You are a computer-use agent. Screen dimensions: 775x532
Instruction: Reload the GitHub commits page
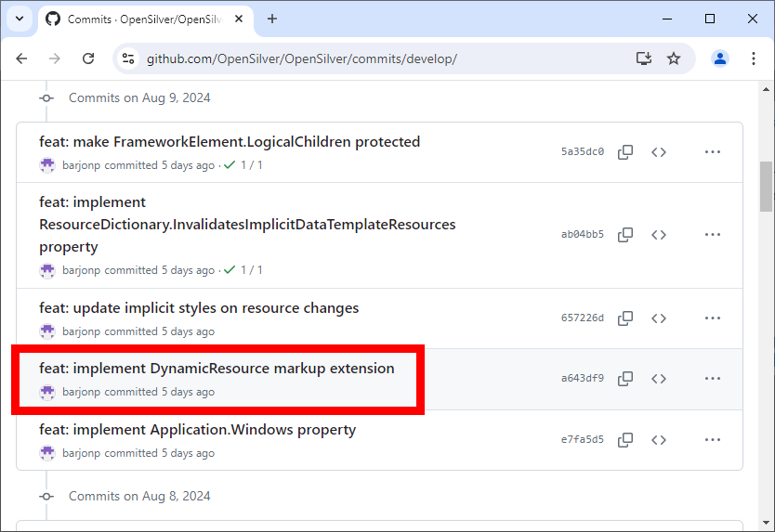coord(88,58)
